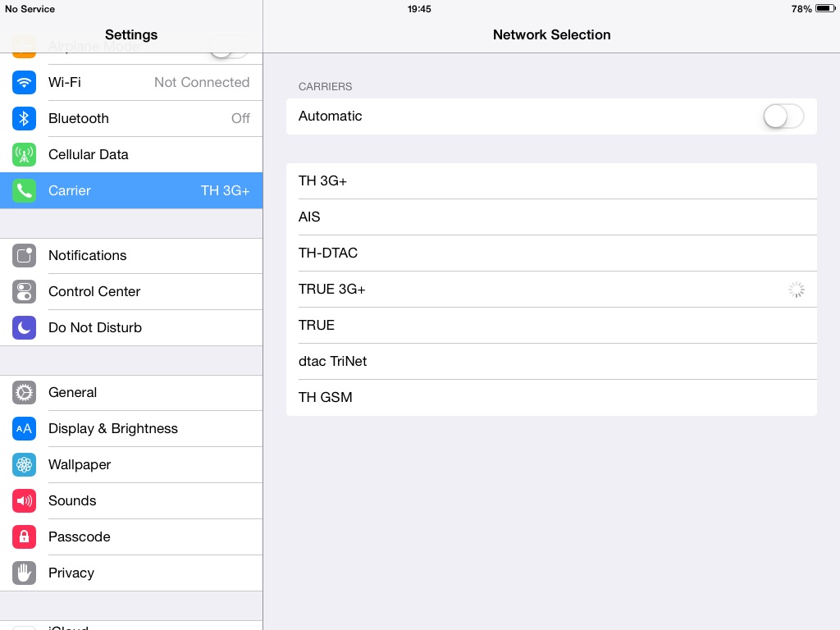Image resolution: width=840 pixels, height=630 pixels.
Task: Open General settings
Action: [131, 393]
